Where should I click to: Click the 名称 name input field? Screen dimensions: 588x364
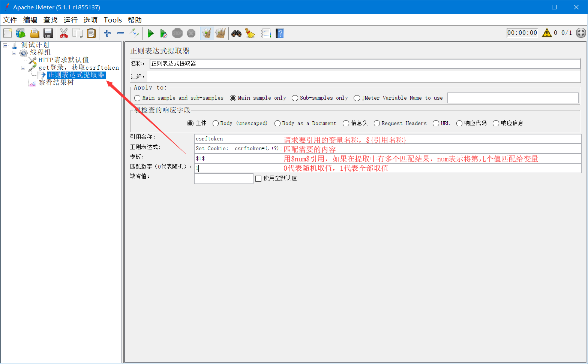365,64
